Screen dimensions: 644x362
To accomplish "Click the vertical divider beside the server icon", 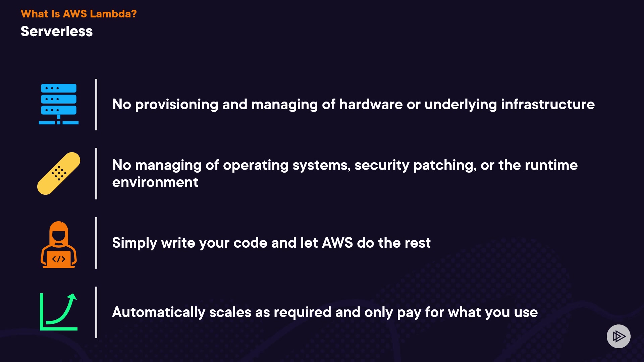I will pyautogui.click(x=96, y=105).
